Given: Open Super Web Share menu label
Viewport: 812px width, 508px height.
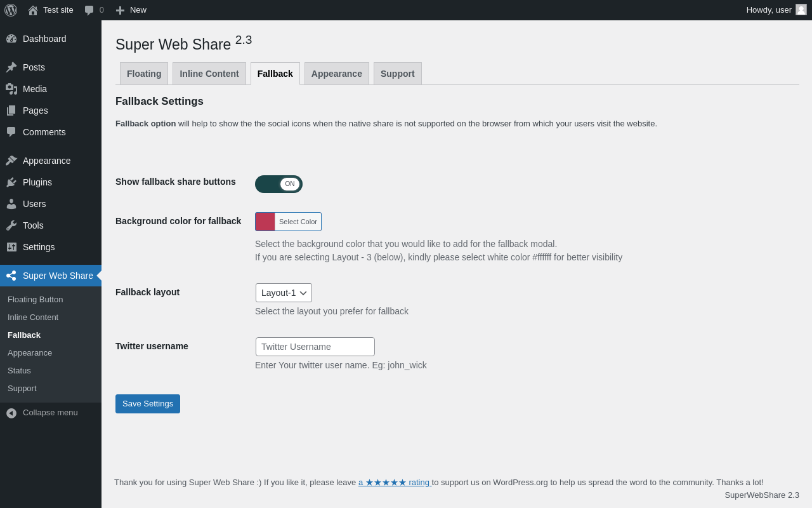Looking at the screenshot, I should click(x=58, y=276).
